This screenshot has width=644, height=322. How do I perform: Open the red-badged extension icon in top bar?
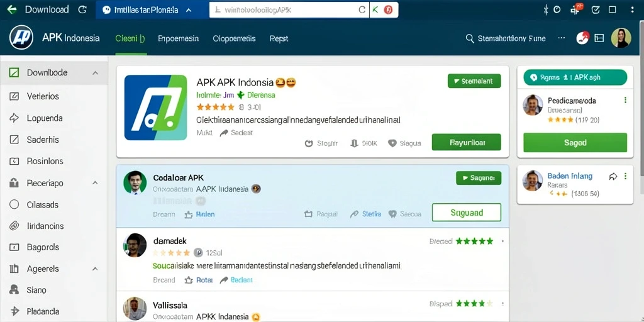pos(577,9)
